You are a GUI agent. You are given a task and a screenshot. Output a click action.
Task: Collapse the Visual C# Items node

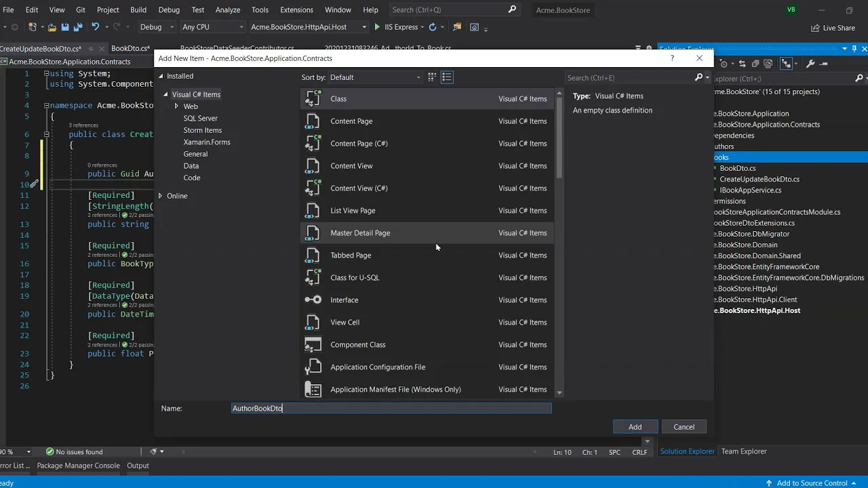point(165,95)
